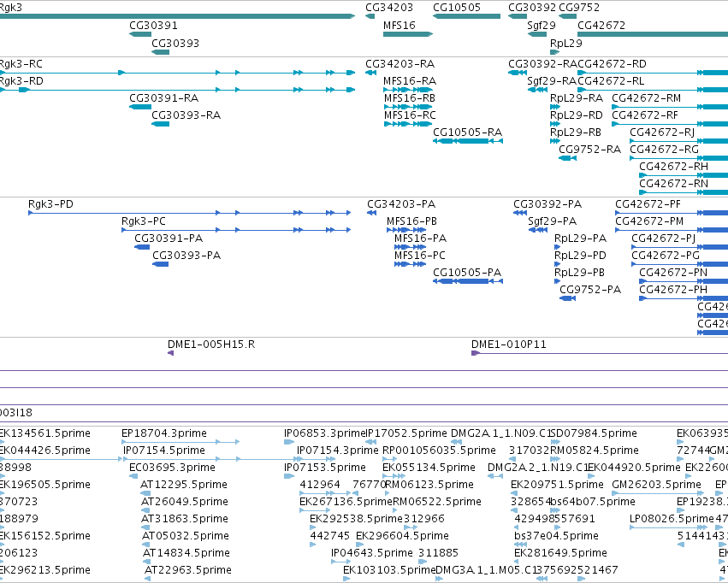Open the RpL29-RA transcript label
The width and height of the screenshot is (728, 583).
pos(577,98)
